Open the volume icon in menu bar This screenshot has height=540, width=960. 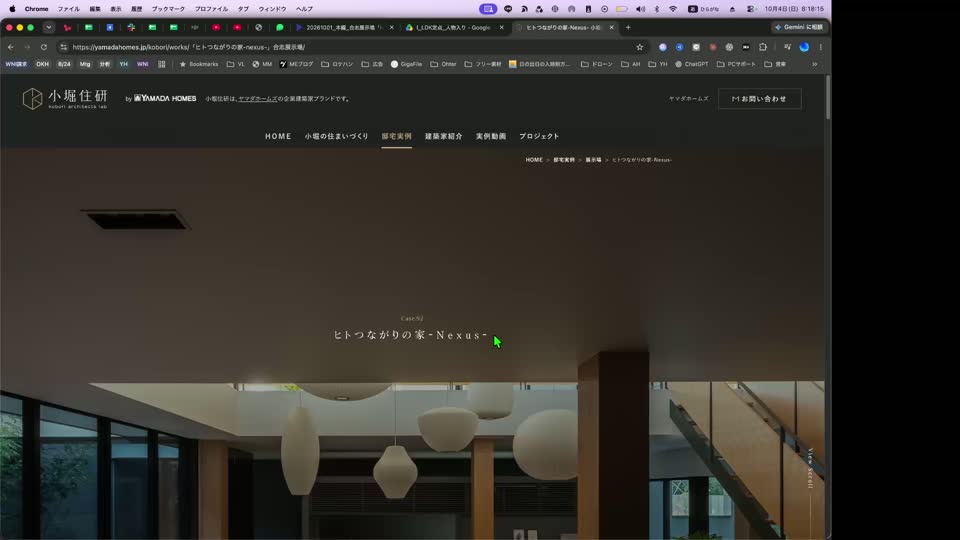(640, 9)
